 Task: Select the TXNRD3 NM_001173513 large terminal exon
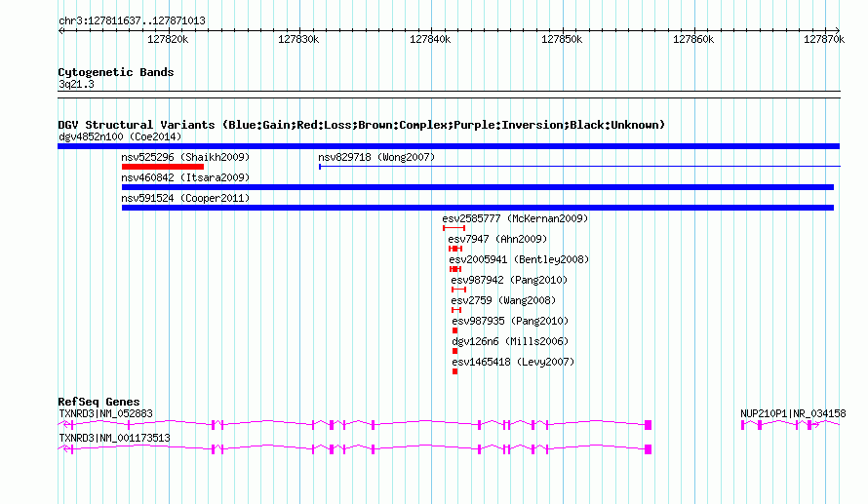(x=649, y=449)
